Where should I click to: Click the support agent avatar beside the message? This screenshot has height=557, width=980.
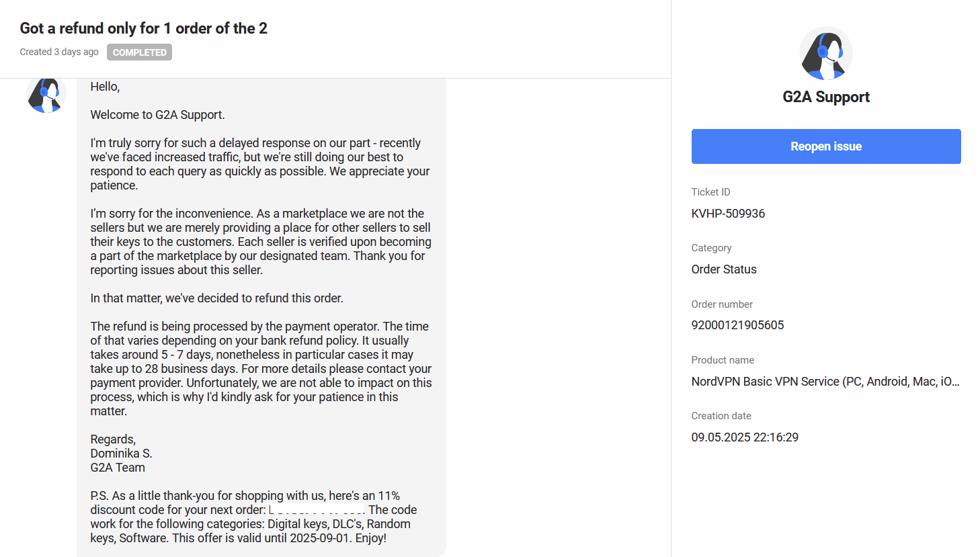46,95
